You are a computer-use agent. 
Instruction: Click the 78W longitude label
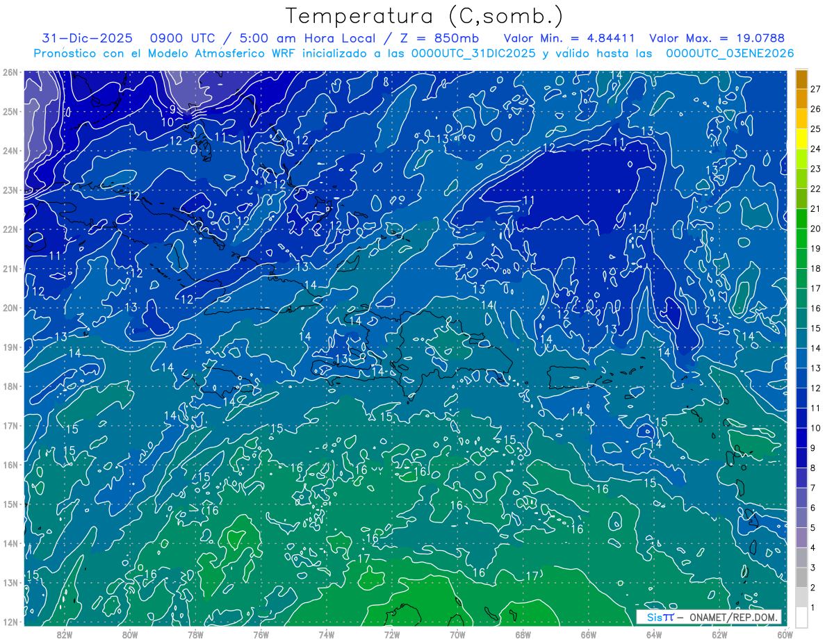coord(195,634)
